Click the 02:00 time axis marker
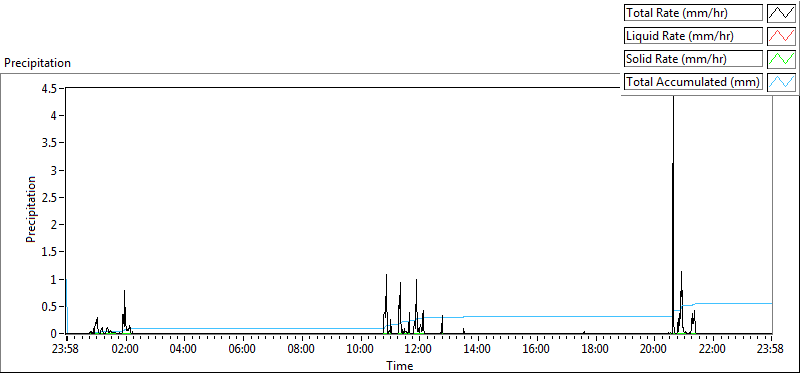The width and height of the screenshot is (800, 373). [126, 350]
